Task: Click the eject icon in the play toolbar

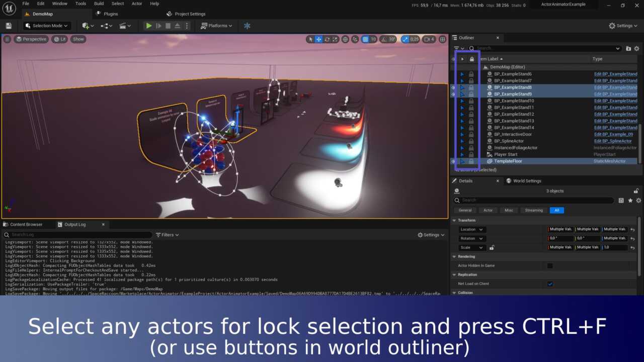Action: click(x=178, y=26)
